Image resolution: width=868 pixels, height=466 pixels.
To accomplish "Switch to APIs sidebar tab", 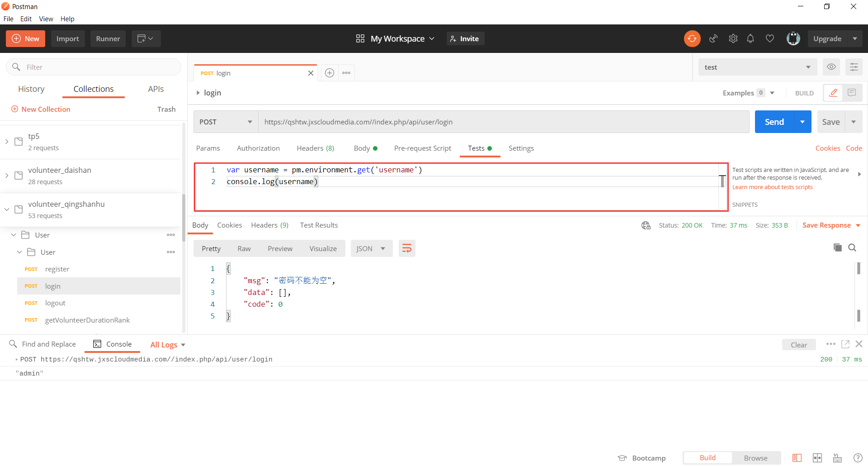I will click(x=156, y=89).
